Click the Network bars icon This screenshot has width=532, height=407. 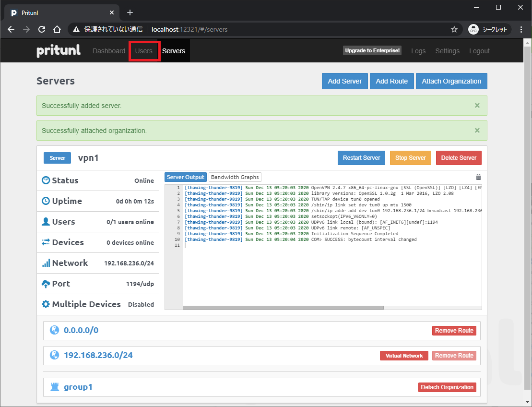[46, 263]
